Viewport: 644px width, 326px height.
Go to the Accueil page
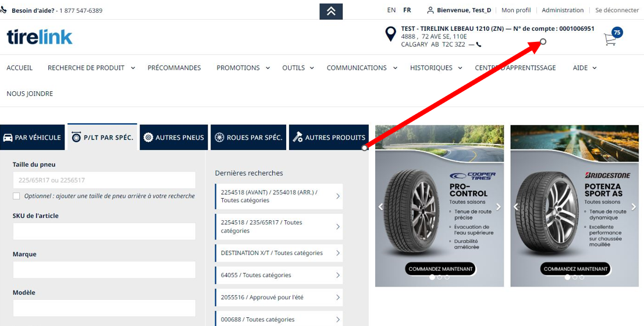point(20,67)
